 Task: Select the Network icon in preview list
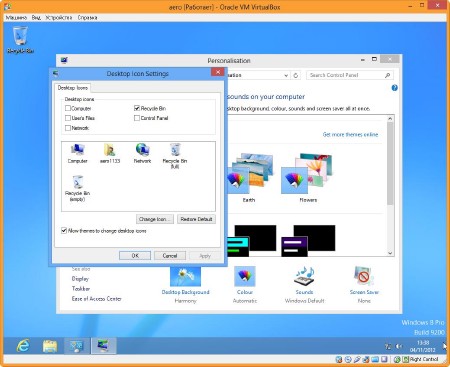(142, 153)
